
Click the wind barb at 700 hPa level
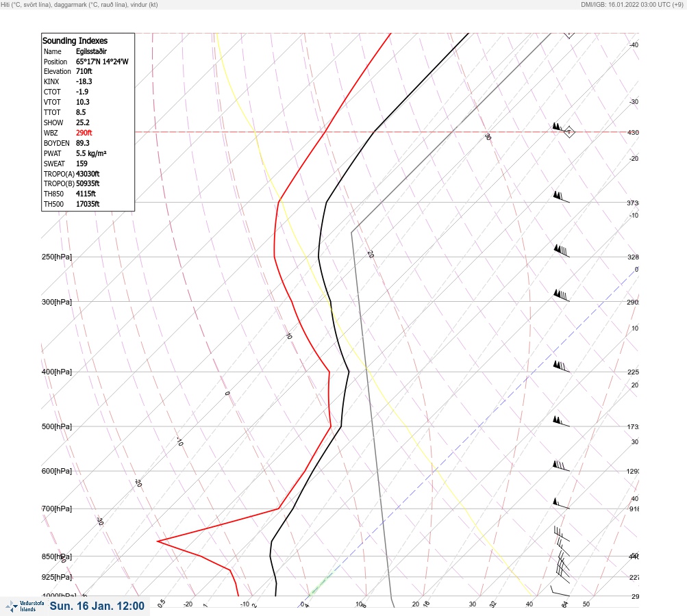(561, 504)
